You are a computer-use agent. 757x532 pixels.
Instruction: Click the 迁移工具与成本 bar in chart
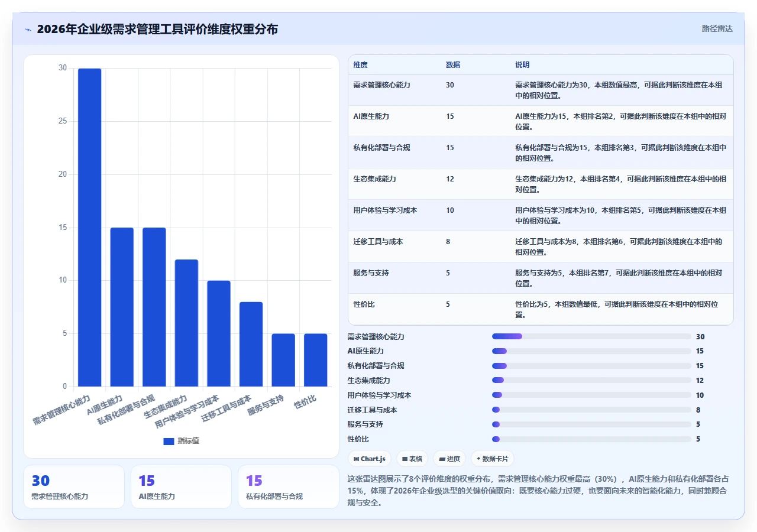point(251,344)
